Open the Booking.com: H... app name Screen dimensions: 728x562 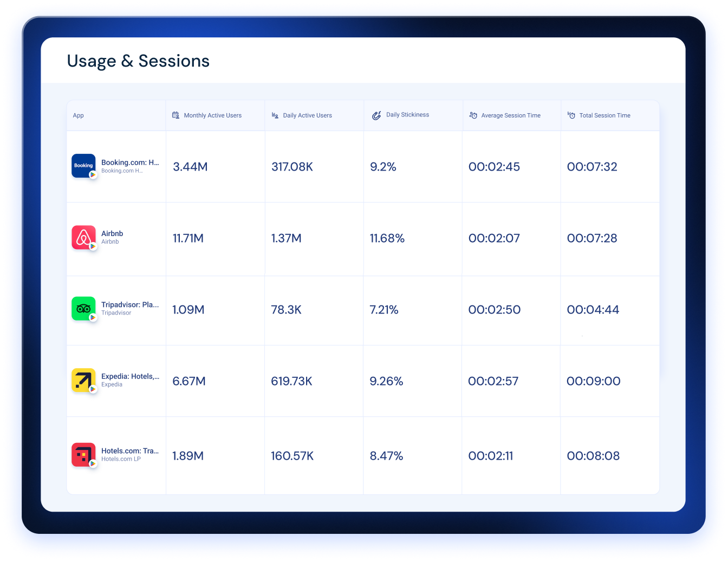[x=130, y=162]
